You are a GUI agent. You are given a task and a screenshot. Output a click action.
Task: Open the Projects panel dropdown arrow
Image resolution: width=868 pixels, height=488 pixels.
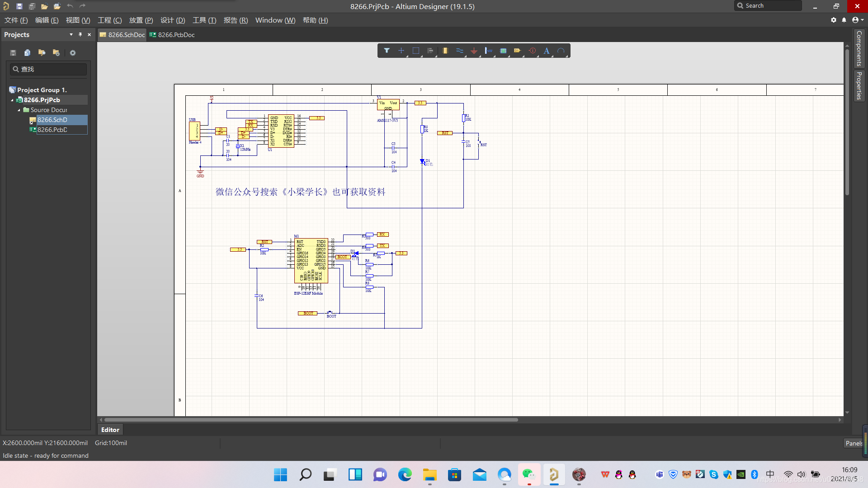[x=71, y=34]
